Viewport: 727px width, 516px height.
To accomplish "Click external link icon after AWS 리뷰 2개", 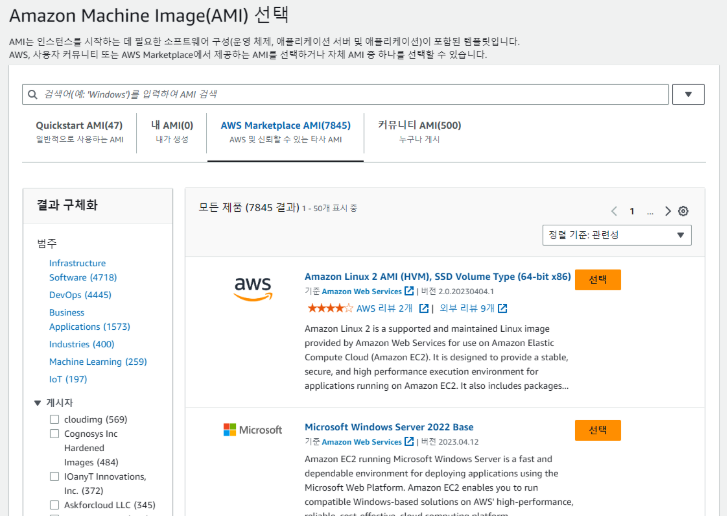I will coord(424,309).
